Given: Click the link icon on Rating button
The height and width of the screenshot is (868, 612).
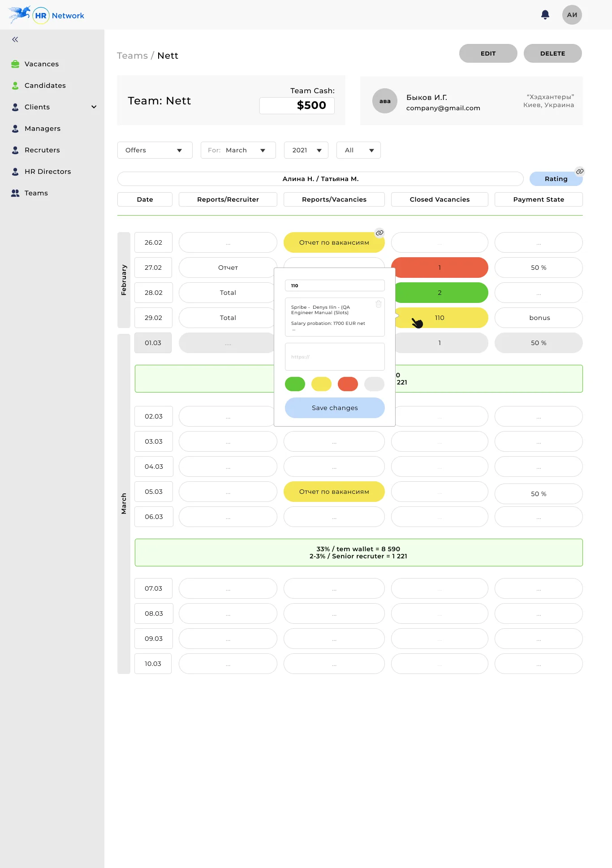Looking at the screenshot, I should click(x=580, y=171).
